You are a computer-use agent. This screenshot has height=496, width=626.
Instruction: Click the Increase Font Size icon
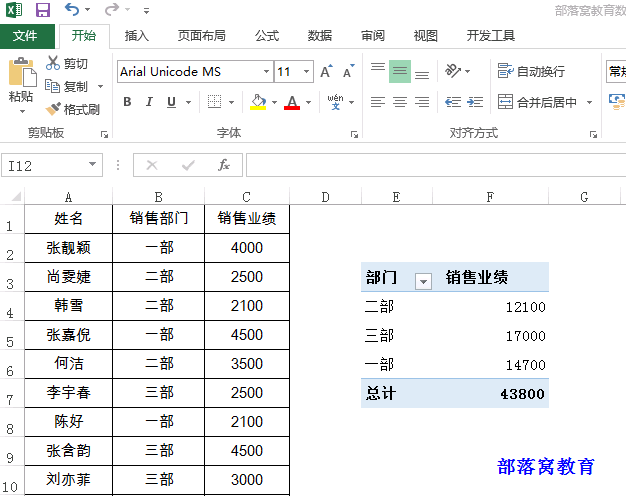point(326,72)
